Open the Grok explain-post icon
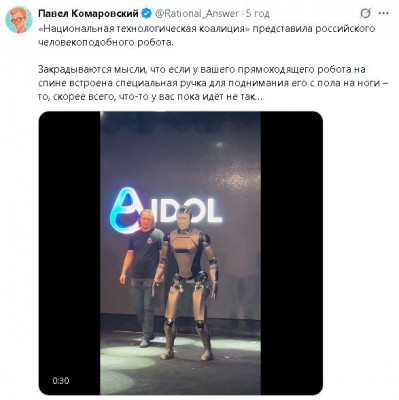The image size is (399, 400). click(x=366, y=13)
